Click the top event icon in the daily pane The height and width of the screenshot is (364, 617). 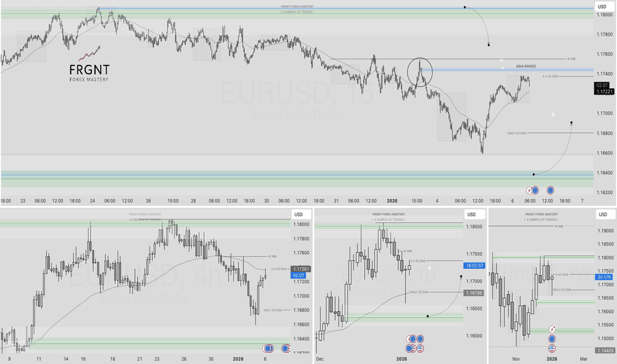click(412, 339)
